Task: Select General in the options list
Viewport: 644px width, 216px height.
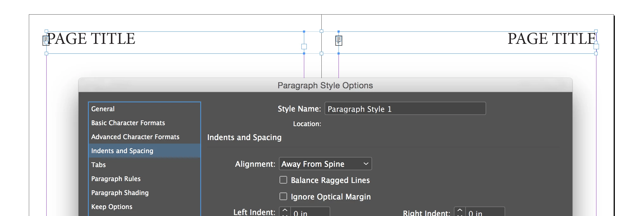Action: (x=103, y=109)
